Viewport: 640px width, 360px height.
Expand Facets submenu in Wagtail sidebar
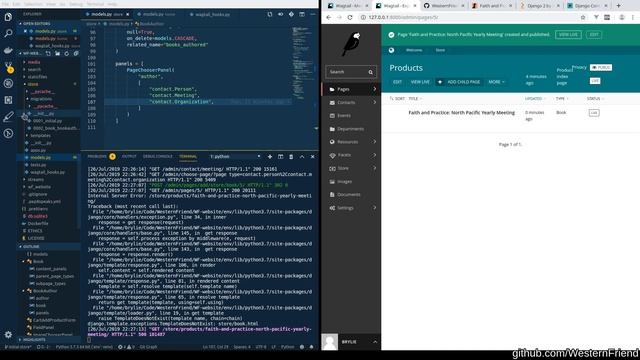coord(375,155)
